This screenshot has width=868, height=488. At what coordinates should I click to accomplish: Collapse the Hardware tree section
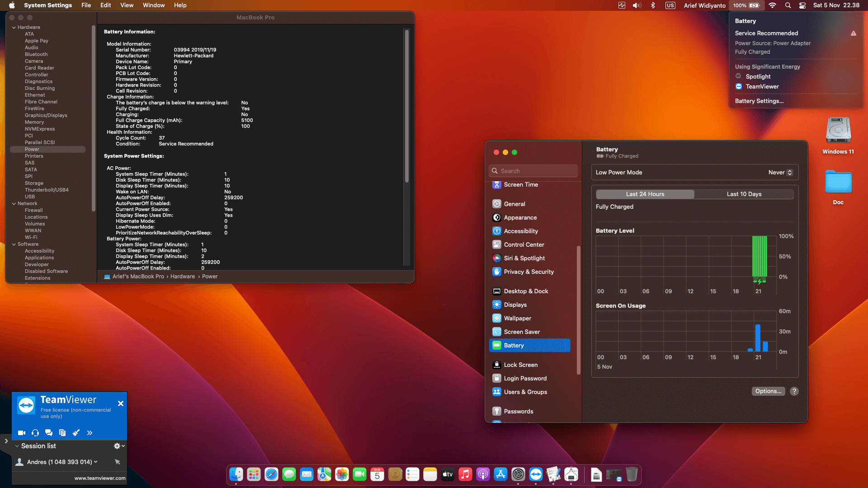click(14, 28)
